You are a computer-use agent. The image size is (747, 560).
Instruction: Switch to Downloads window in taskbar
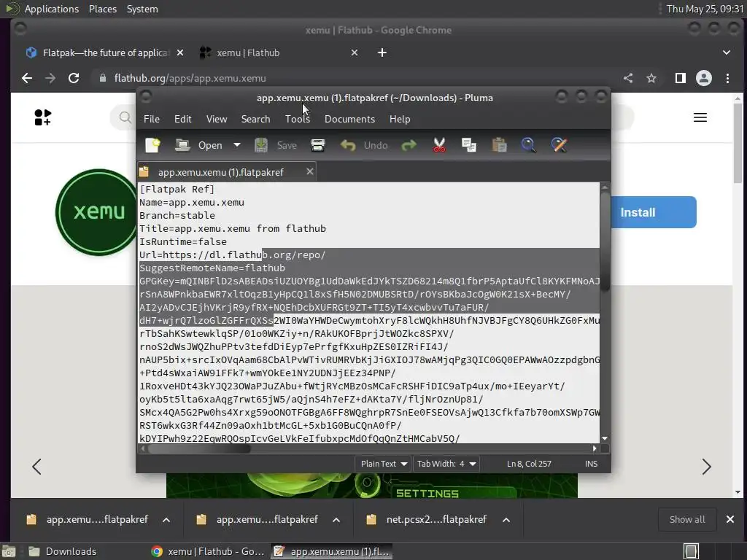[63, 551]
